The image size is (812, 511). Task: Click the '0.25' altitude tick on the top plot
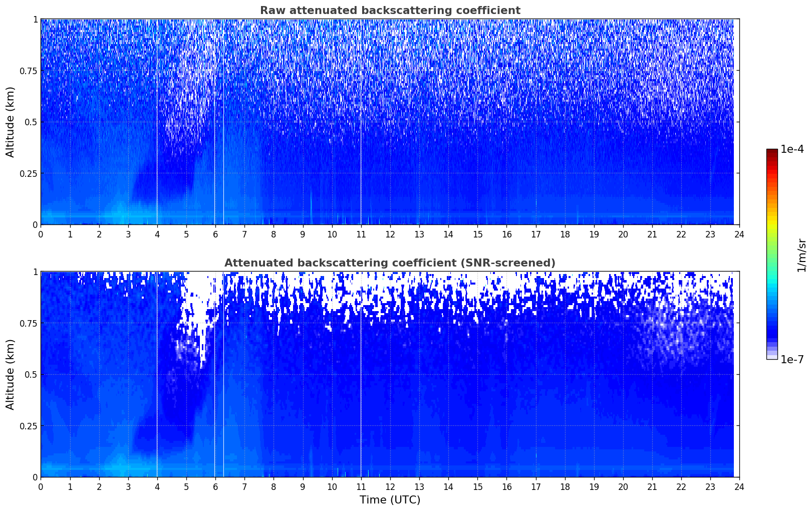[x=29, y=173]
